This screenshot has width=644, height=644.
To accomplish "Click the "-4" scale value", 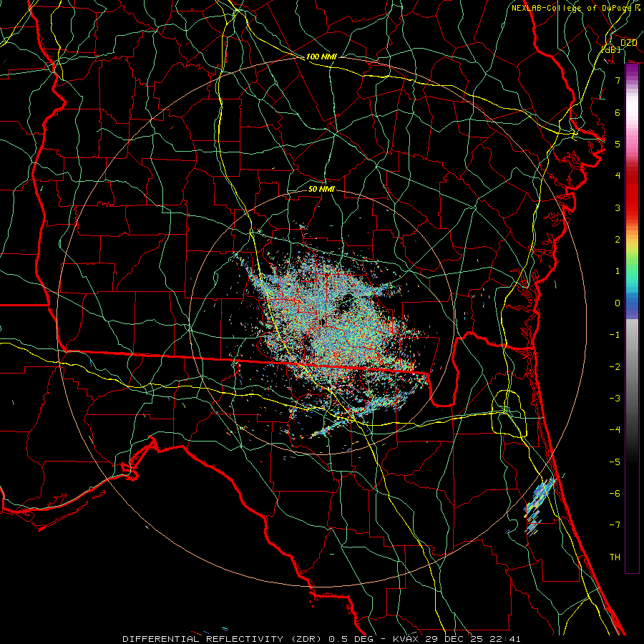I will click(615, 430).
